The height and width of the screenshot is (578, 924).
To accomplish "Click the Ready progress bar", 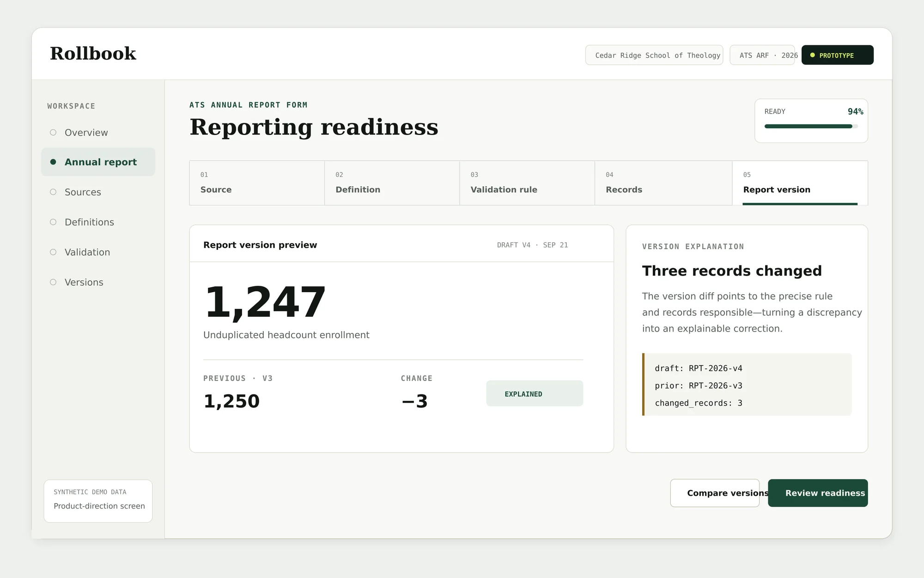I will tap(811, 126).
